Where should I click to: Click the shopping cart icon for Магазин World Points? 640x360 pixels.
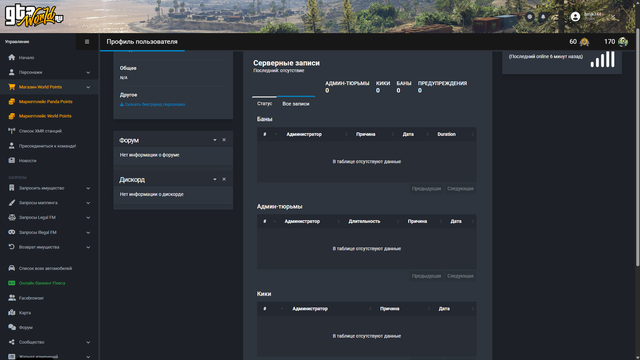11,87
